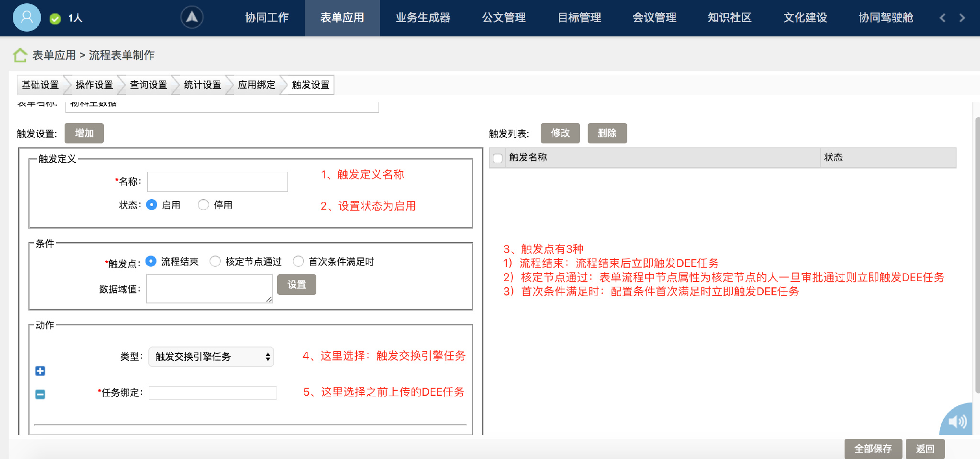This screenshot has width=980, height=459.
Task: Open the 业务生成器 navigation menu
Action: point(423,18)
